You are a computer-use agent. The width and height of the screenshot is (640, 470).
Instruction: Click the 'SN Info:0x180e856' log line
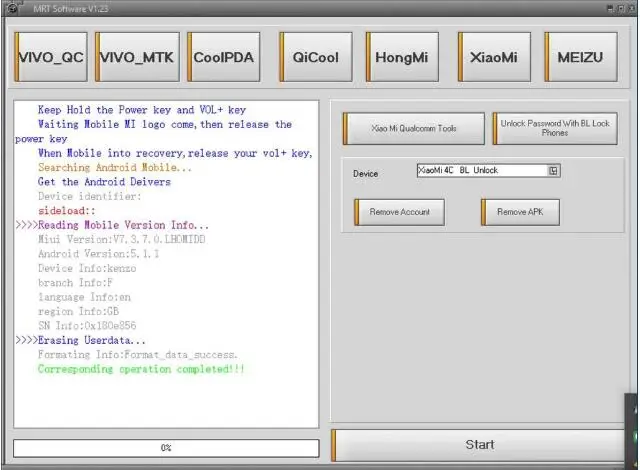(x=87, y=326)
